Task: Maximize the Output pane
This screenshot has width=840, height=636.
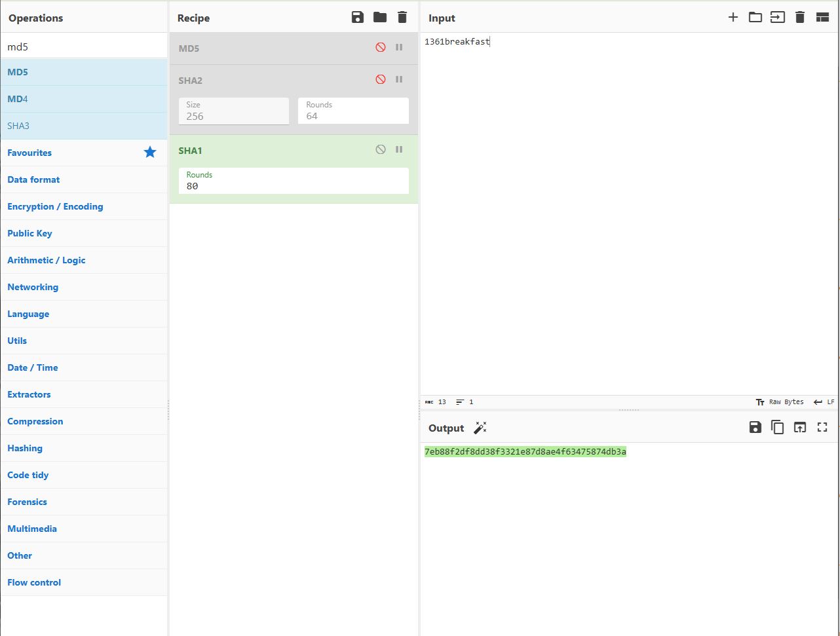Action: coord(822,426)
